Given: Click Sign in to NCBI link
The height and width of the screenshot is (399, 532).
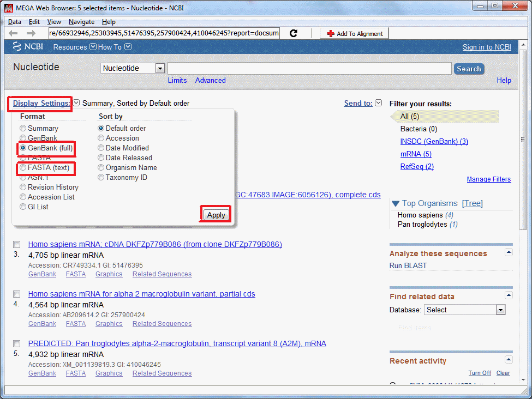Looking at the screenshot, I should (487, 47).
